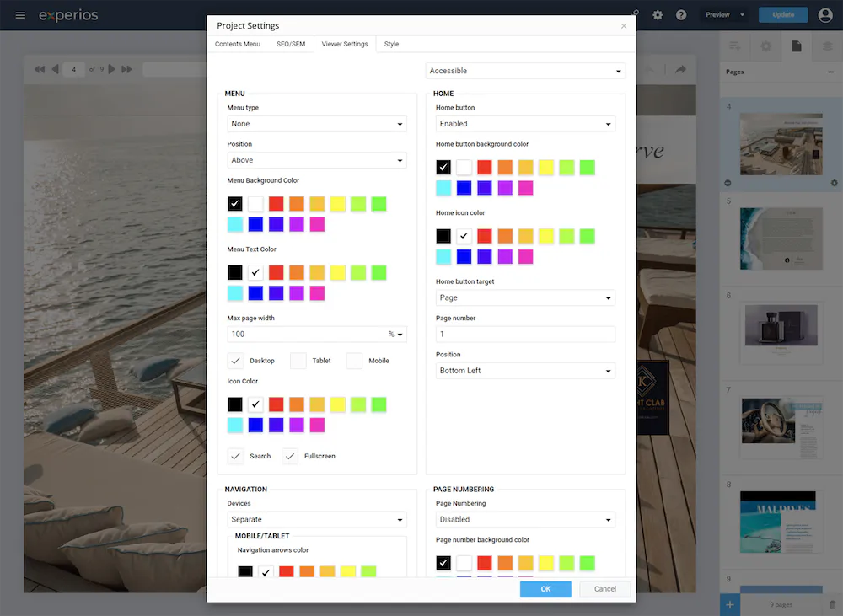Open the Accessible dropdown
This screenshot has height=616, width=843.
[x=525, y=71]
